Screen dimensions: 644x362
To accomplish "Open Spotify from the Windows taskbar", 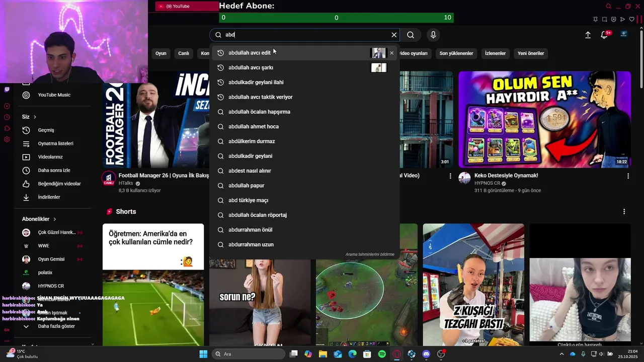I will pos(382,354).
